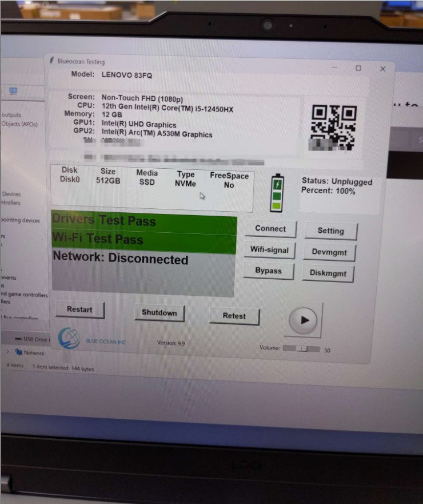This screenshot has height=504, width=423.
Task: Open Devmgmt device manager
Action: (x=329, y=252)
